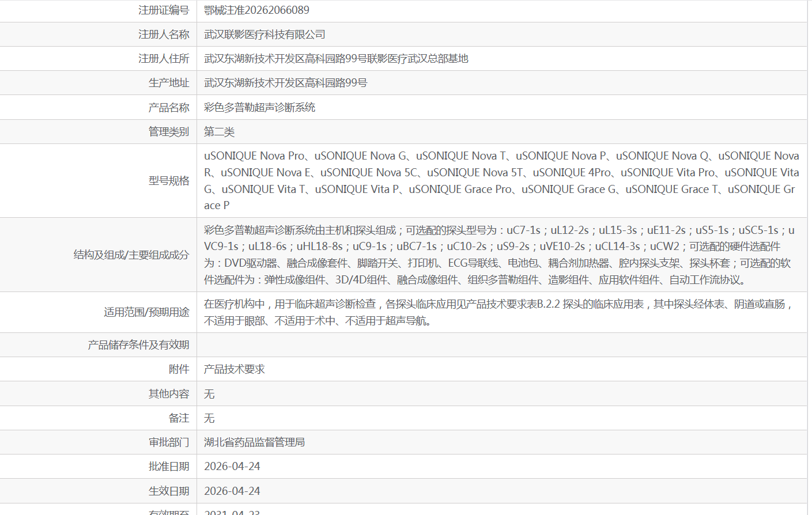This screenshot has height=515, width=812.
Task: Select company name 武汉联影医疗科技有限公司
Action: pos(265,35)
